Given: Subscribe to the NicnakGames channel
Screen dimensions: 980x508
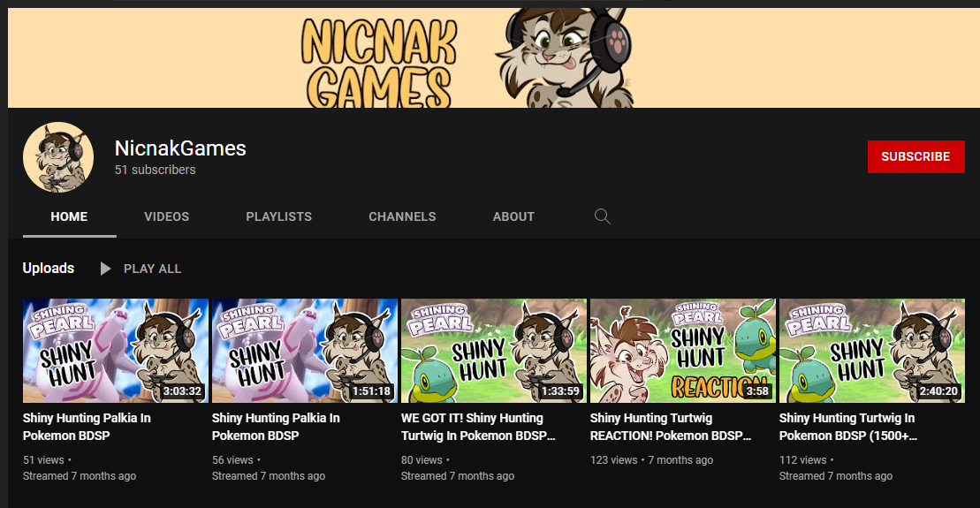Looking at the screenshot, I should point(915,157).
